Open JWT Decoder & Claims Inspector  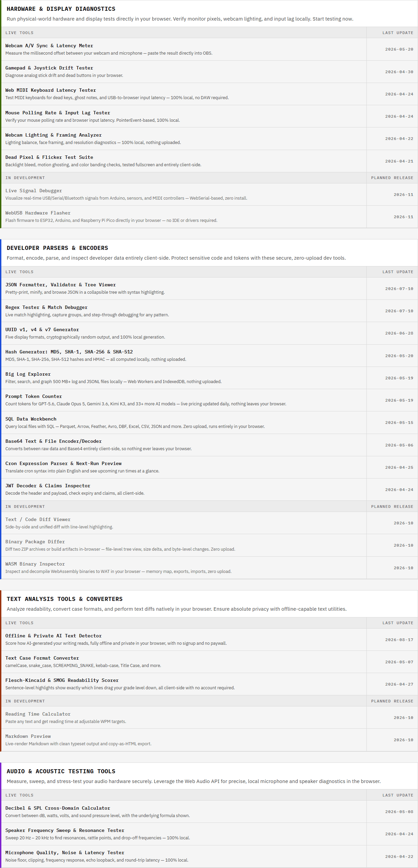(48, 486)
